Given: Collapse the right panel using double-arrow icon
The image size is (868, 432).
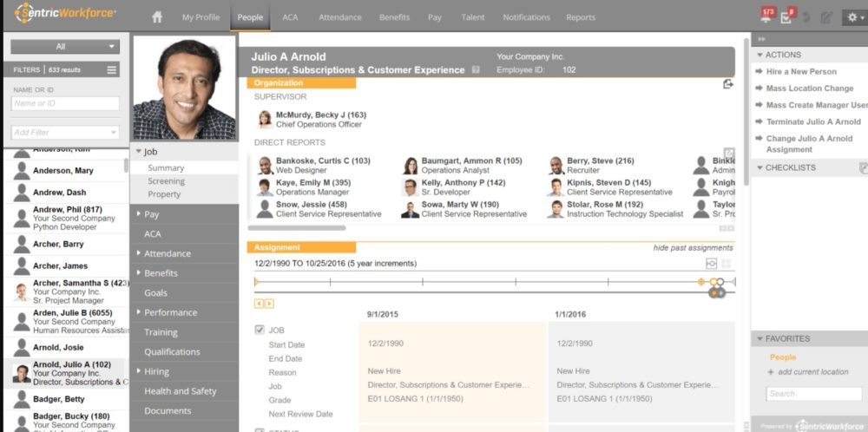Looking at the screenshot, I should tap(762, 39).
